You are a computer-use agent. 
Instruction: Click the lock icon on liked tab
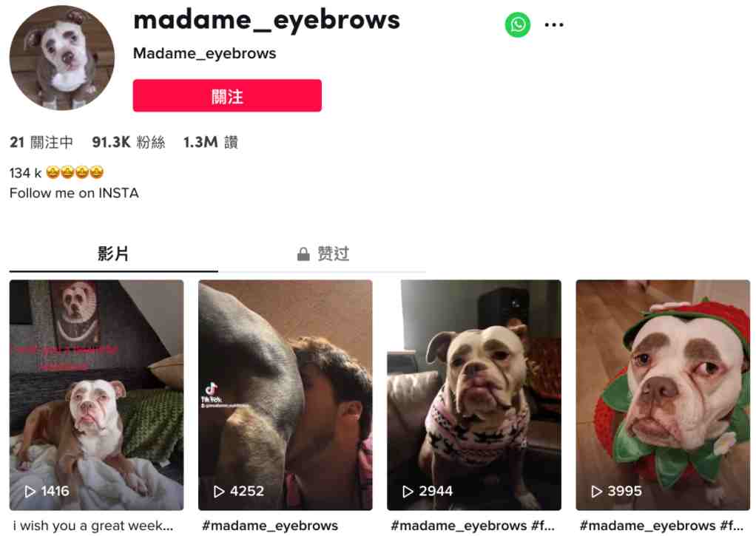click(x=303, y=254)
